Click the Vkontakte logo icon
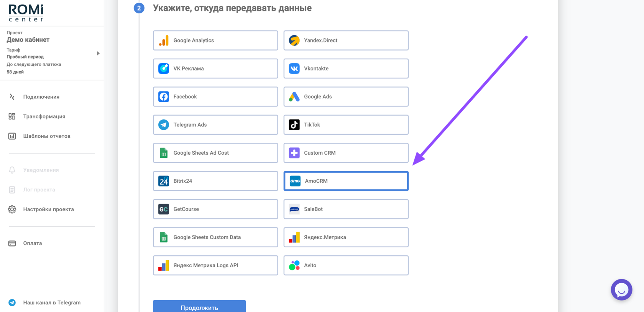 pyautogui.click(x=294, y=69)
